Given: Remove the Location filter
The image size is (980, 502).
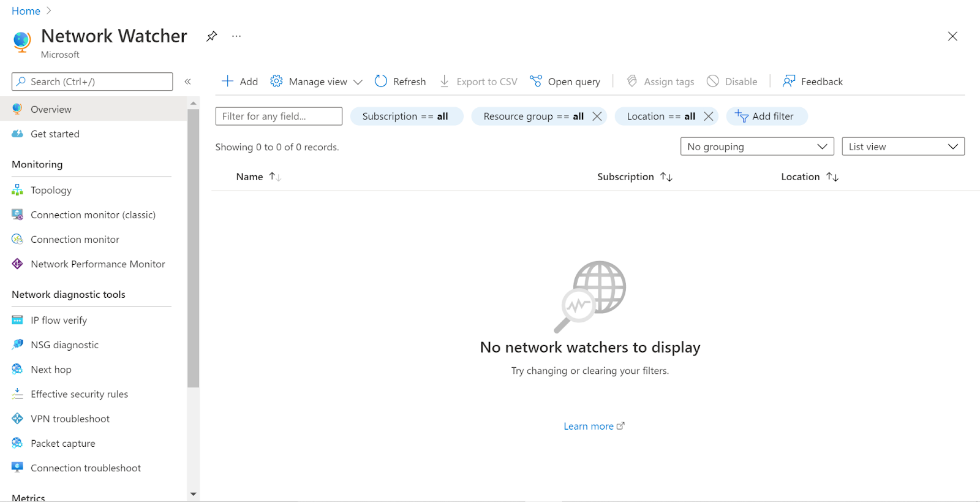Looking at the screenshot, I should (709, 116).
